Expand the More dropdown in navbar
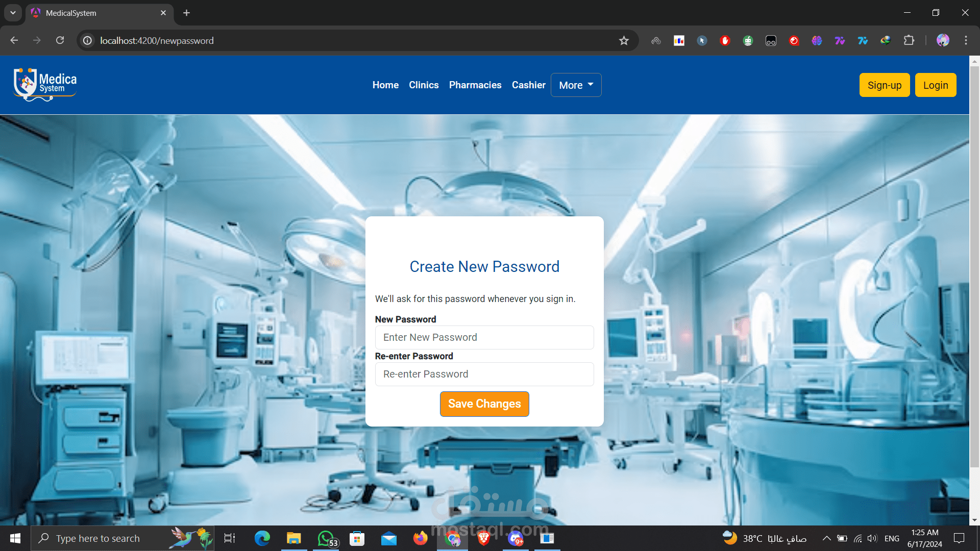The height and width of the screenshot is (551, 980). [x=576, y=85]
